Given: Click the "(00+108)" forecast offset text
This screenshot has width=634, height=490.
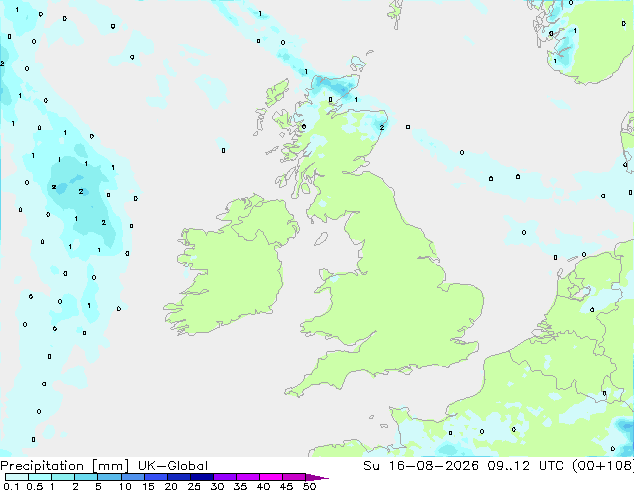Looking at the screenshot, I should [x=603, y=466].
